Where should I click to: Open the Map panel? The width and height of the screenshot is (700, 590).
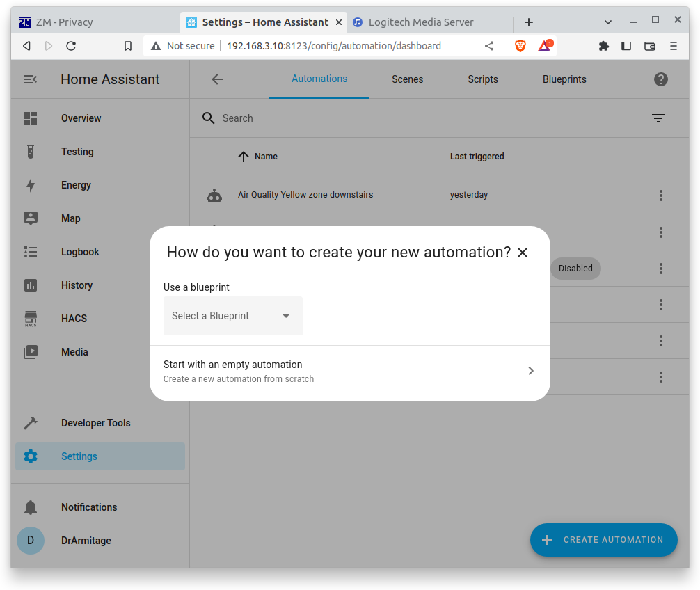coord(100,218)
